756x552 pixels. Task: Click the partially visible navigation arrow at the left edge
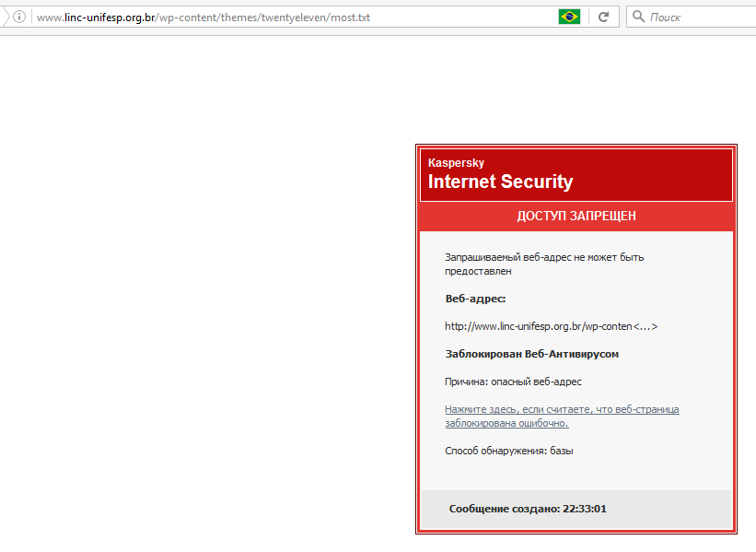tap(4, 17)
